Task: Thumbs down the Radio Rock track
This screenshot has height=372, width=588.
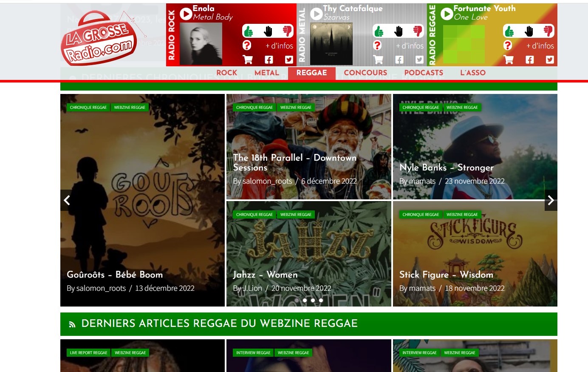Action: [x=288, y=31]
